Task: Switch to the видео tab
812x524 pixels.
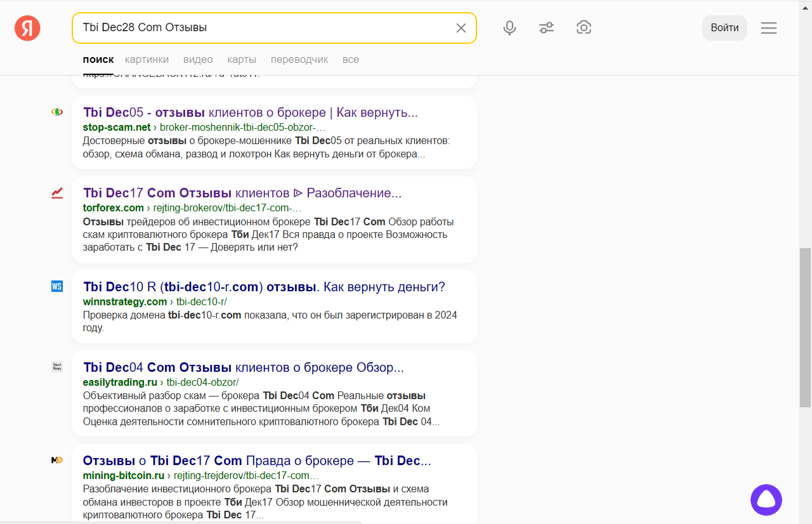Action: (x=198, y=60)
